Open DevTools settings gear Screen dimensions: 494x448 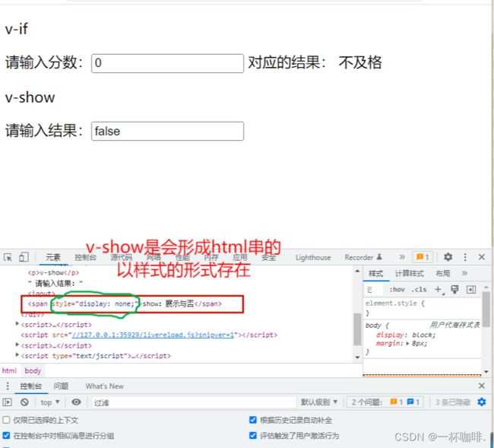(x=448, y=257)
